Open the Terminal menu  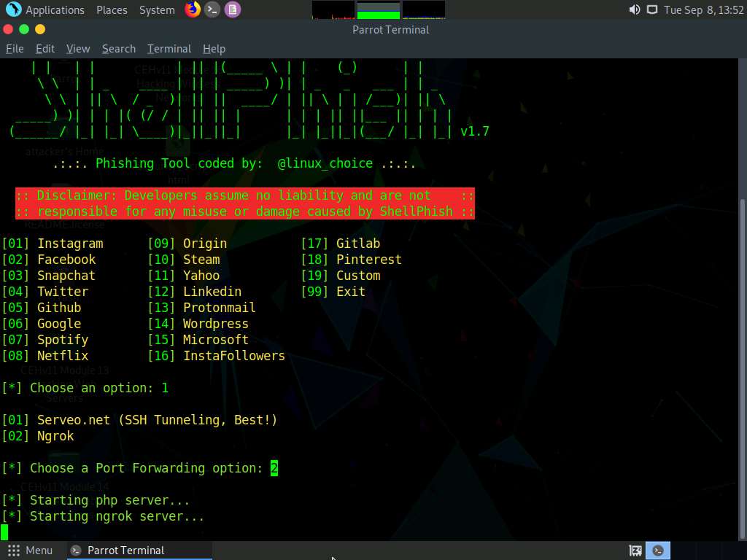pos(169,49)
